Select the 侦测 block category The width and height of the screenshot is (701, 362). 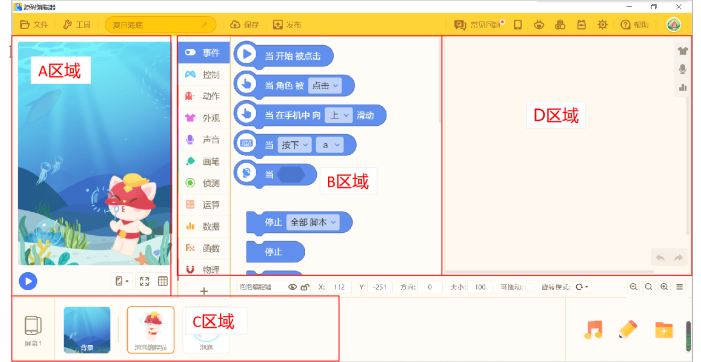tap(204, 183)
